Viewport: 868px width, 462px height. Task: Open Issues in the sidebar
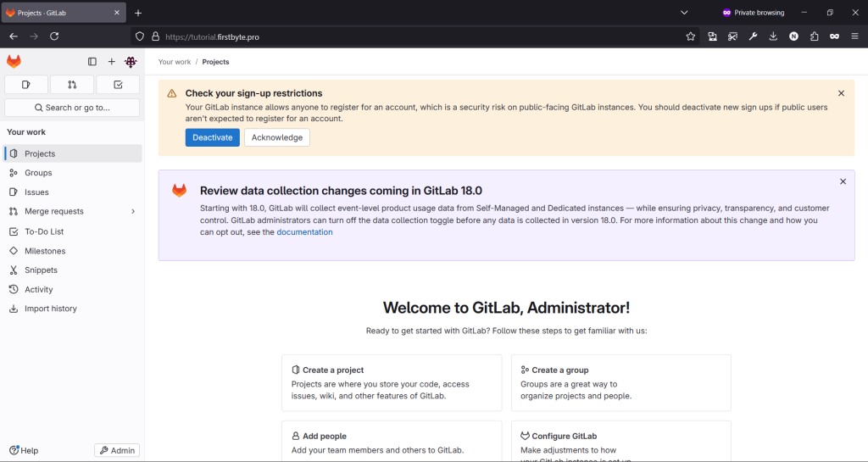tap(73, 192)
